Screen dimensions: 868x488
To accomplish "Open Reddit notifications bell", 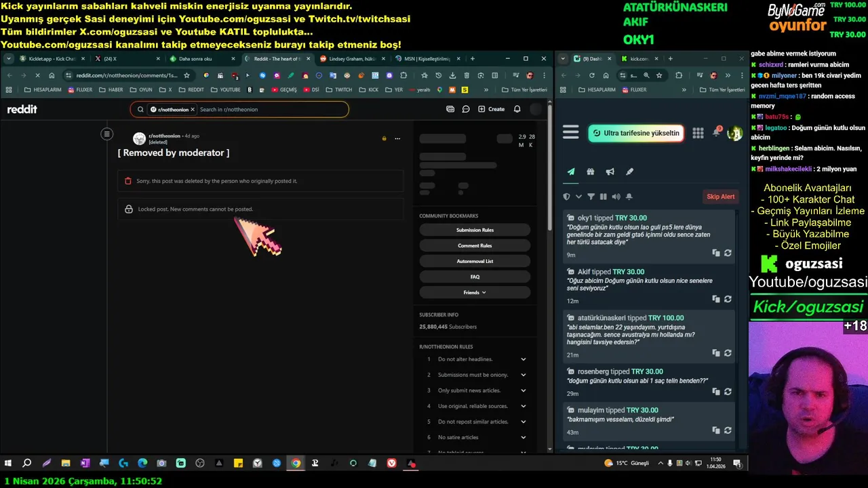I will point(517,109).
